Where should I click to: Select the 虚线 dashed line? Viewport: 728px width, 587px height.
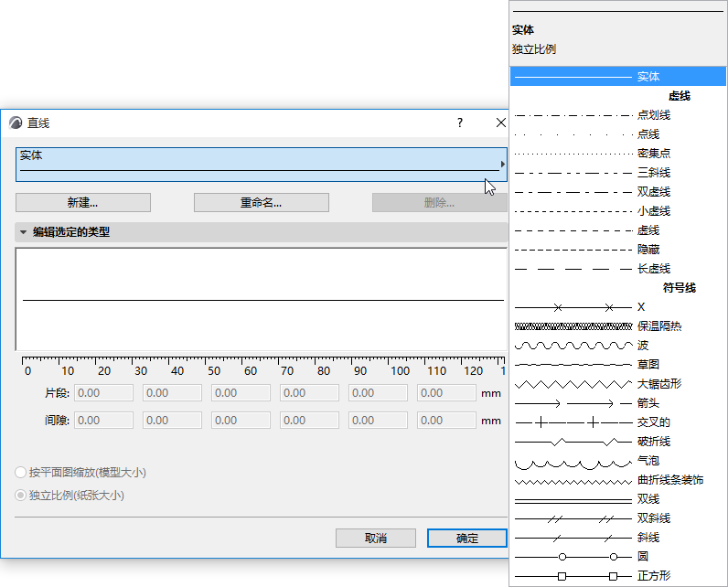[x=618, y=230]
